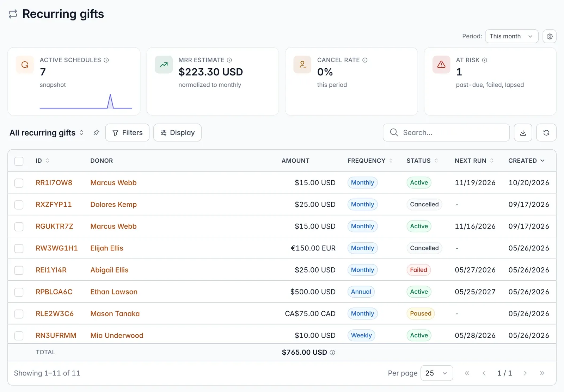Click the At Risk warning triangle icon
The height and width of the screenshot is (392, 564).
pyautogui.click(x=441, y=64)
